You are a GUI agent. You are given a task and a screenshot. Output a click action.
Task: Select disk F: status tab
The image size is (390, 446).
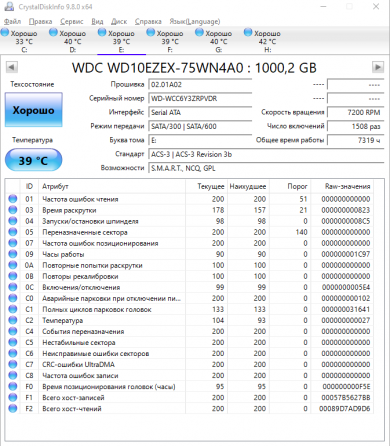tap(170, 41)
